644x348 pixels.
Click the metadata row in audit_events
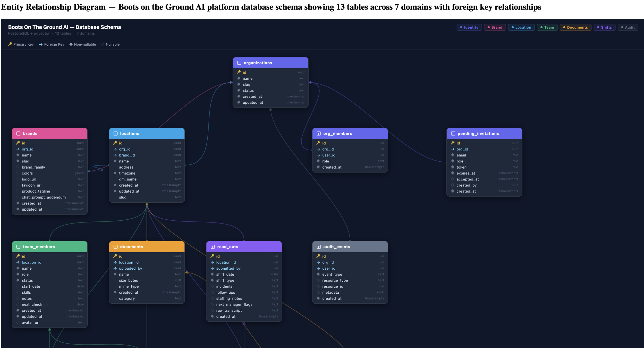(350, 292)
